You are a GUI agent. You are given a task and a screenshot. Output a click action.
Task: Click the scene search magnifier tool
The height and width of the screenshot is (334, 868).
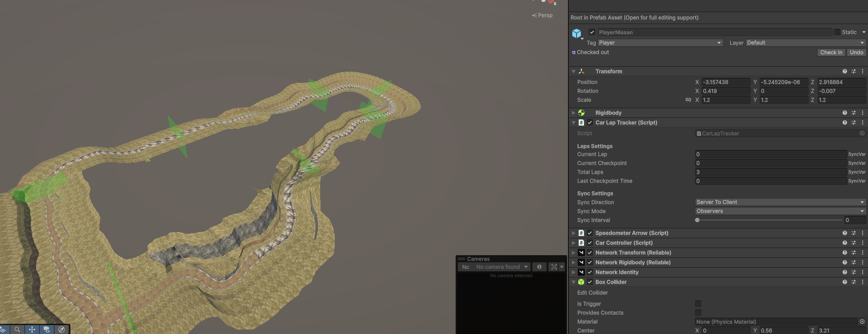point(17,330)
